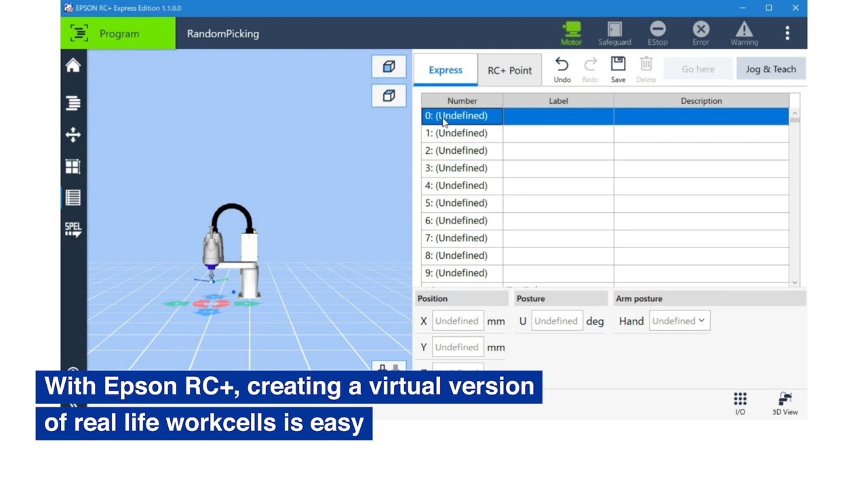Open the SPEL sidebar icon
The height and width of the screenshot is (488, 868).
(73, 229)
